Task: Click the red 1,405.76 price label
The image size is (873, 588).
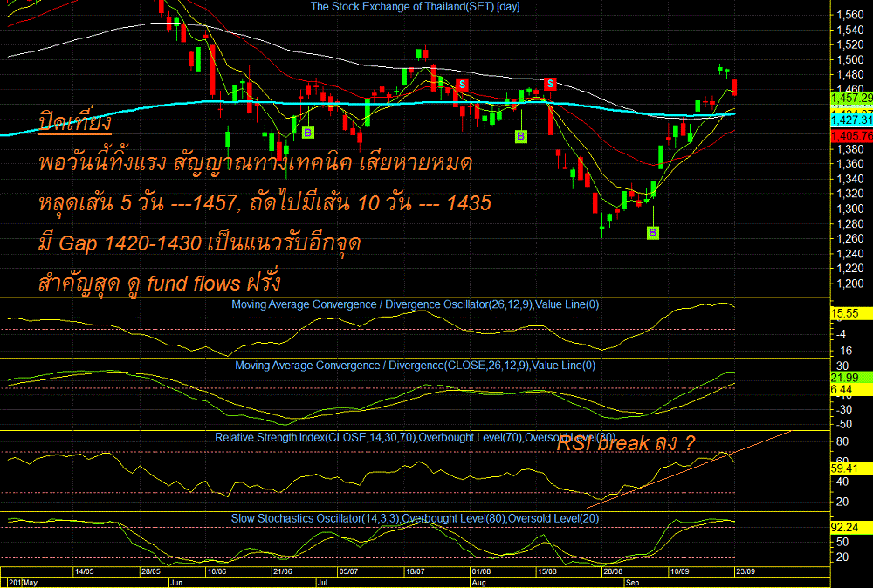Action: pyautogui.click(x=851, y=136)
